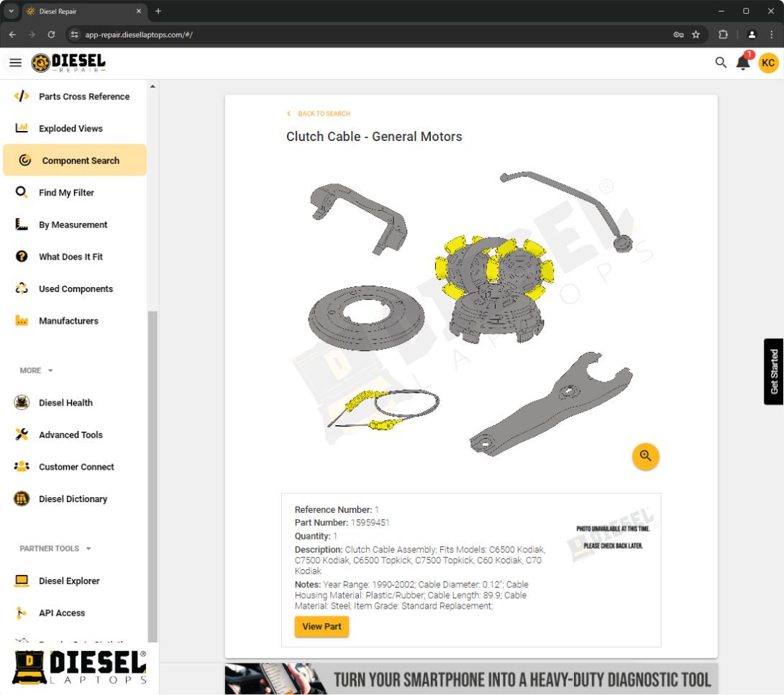Viewport: 784px width, 695px height.
Task: Open Used Components in sidebar
Action: (x=75, y=289)
